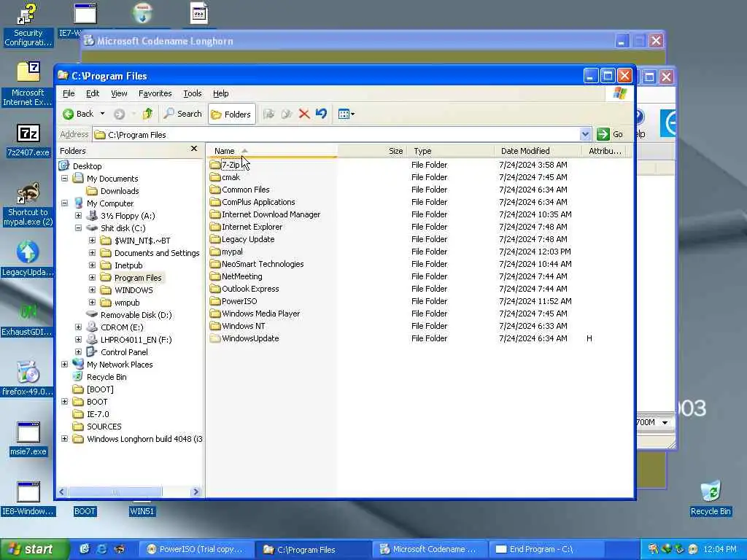Open the Edit menu
This screenshot has height=560, width=747.
tap(93, 93)
